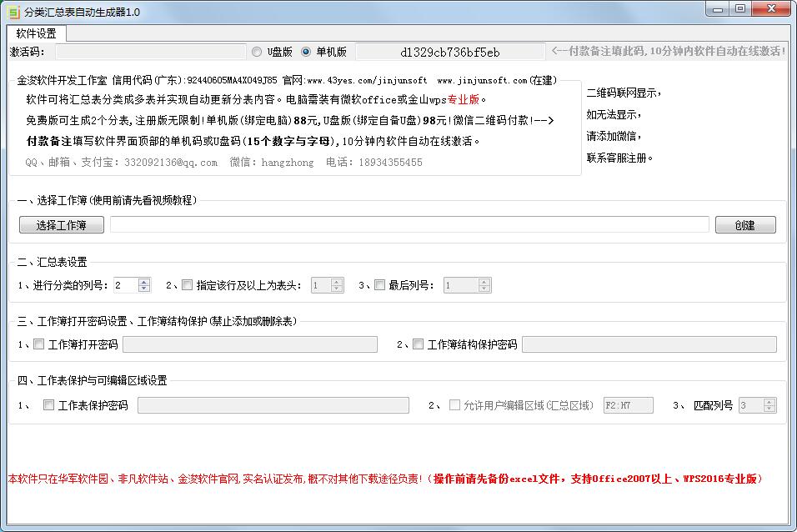Image resolution: width=797 pixels, height=532 pixels.
Task: Open the 软件设置 tab
Action: click(x=36, y=33)
